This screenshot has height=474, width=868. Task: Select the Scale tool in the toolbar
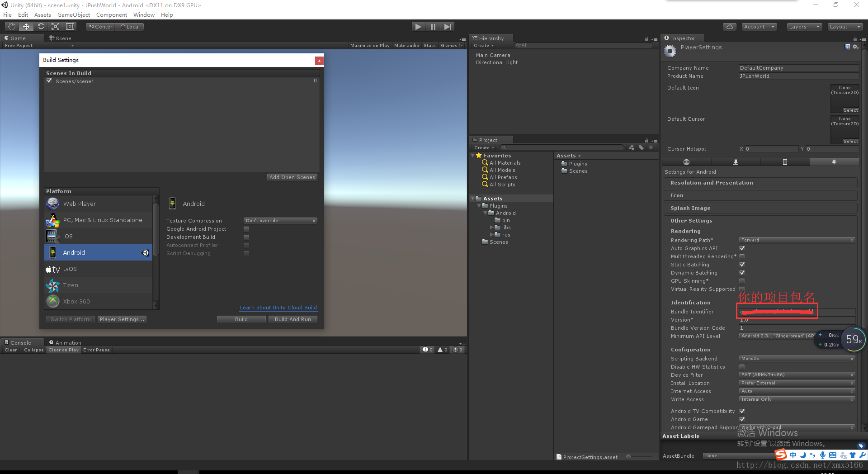[x=55, y=27]
